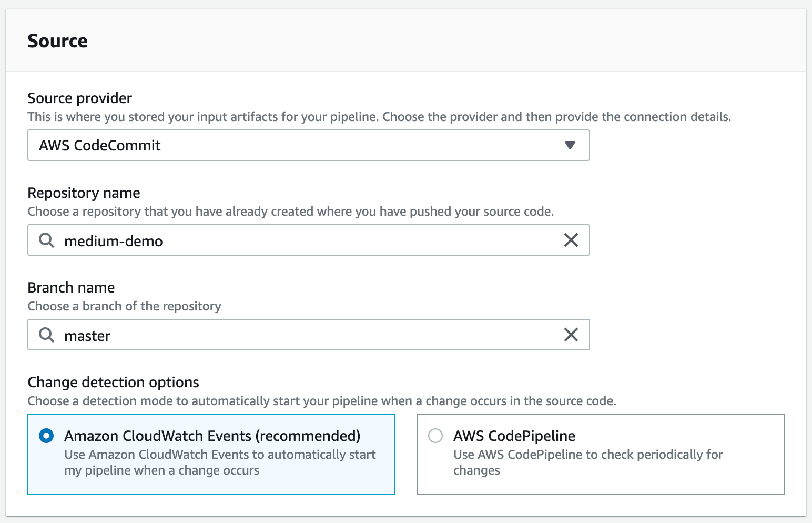Click the 'Source provider' field label
Screen dimensions: 812x523
click(79, 98)
